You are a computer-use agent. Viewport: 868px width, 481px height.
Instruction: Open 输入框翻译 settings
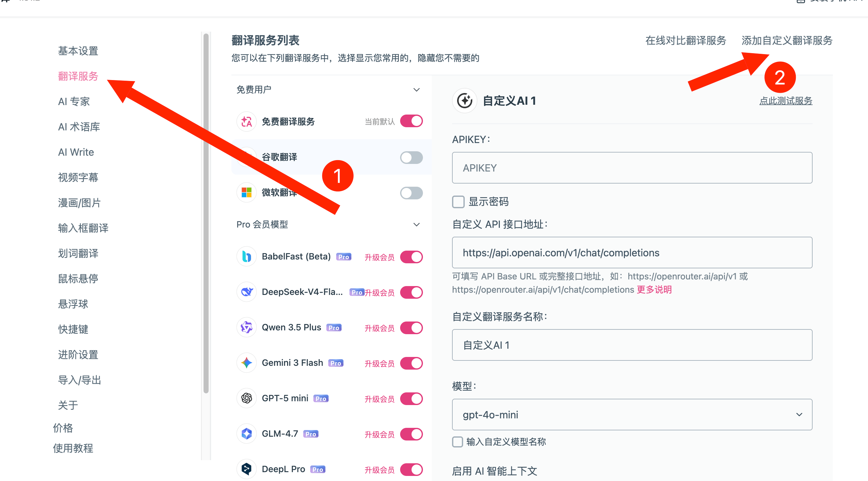pyautogui.click(x=83, y=228)
